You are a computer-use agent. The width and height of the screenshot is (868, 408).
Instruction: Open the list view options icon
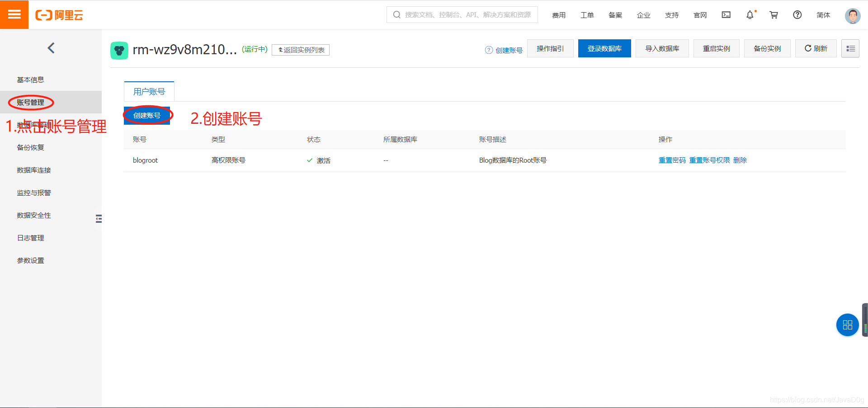click(850, 48)
